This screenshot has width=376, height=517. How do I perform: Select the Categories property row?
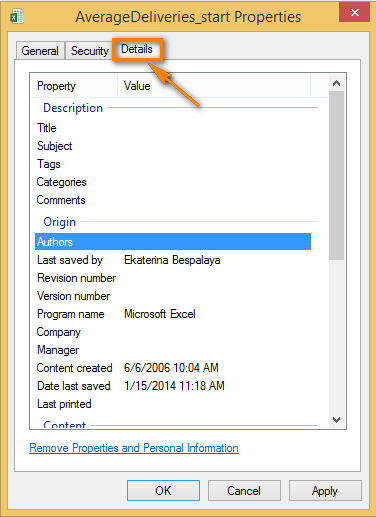coord(173,182)
